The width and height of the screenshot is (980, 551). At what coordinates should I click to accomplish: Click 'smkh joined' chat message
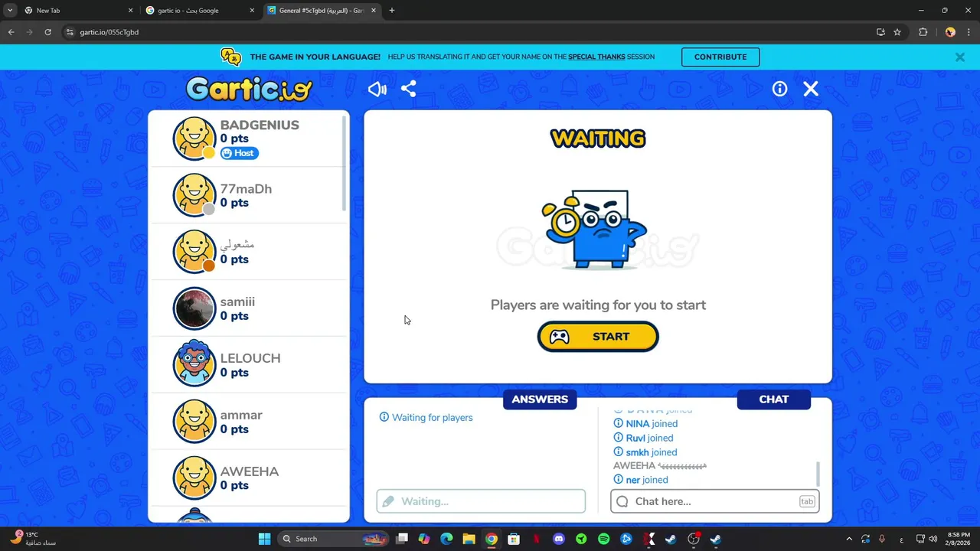click(x=645, y=452)
